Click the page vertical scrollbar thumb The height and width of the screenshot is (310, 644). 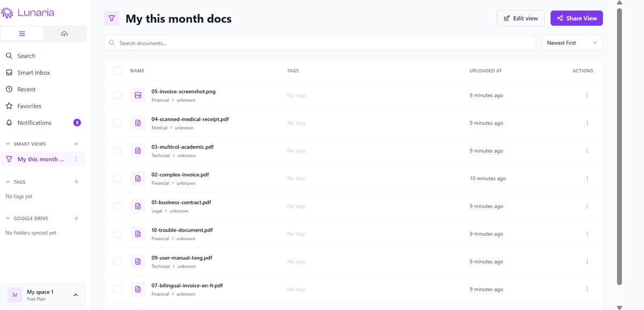619,147
